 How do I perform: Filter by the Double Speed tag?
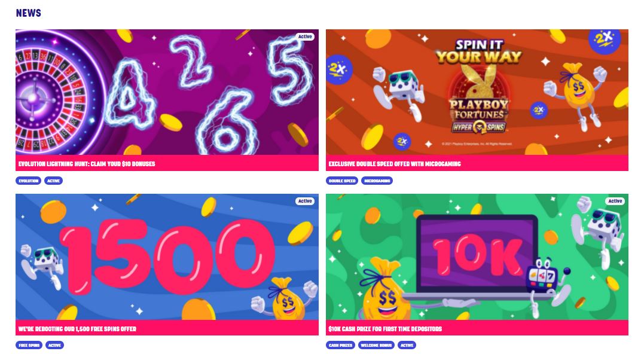pos(342,181)
